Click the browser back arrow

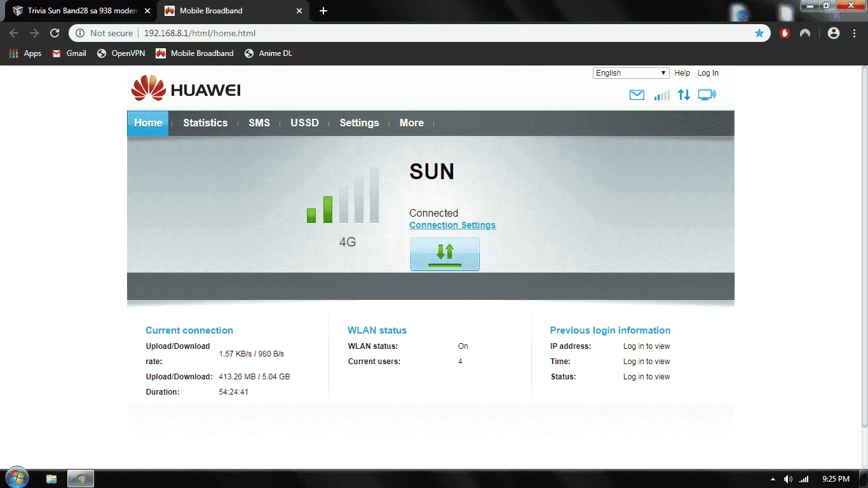[x=14, y=33]
